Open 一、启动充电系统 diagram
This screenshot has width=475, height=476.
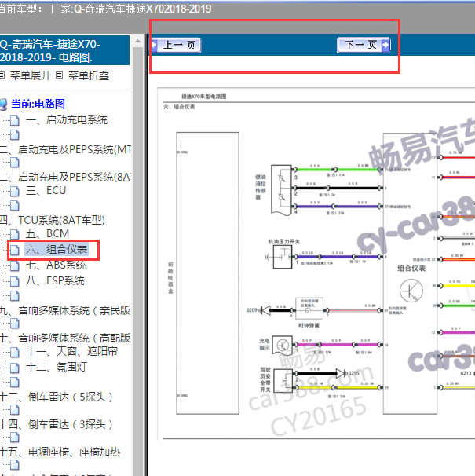pyautogui.click(x=67, y=120)
